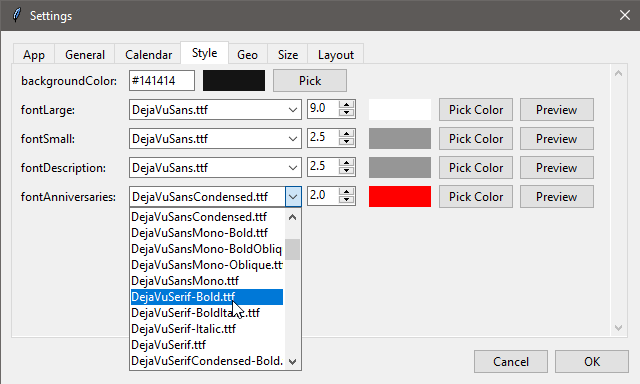Decrease fontLarge size with down arrow

click(x=347, y=113)
